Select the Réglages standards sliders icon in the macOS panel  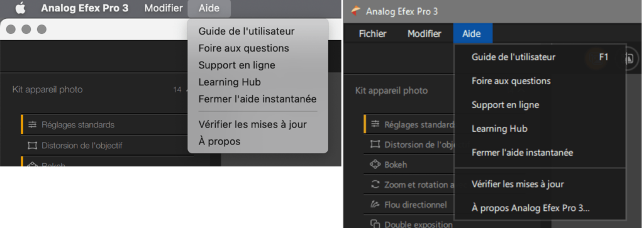click(33, 124)
